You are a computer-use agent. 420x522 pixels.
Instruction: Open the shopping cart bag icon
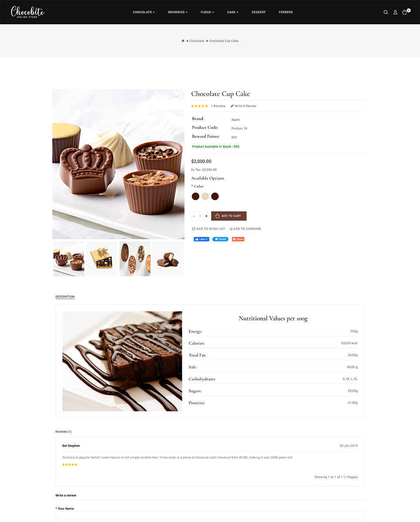pos(405,12)
